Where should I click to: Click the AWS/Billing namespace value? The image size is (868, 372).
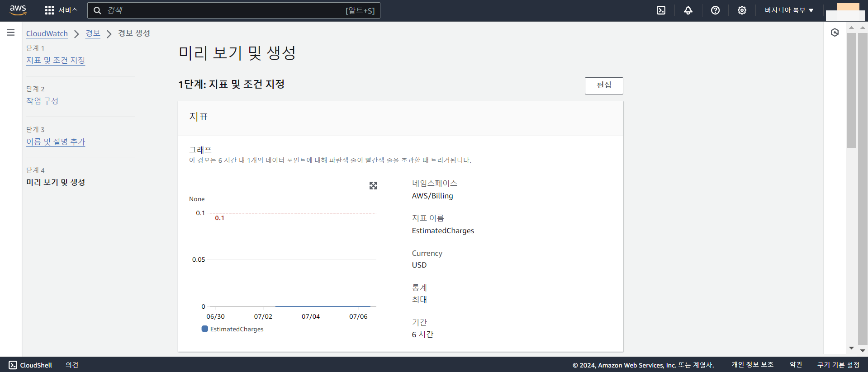coord(432,196)
